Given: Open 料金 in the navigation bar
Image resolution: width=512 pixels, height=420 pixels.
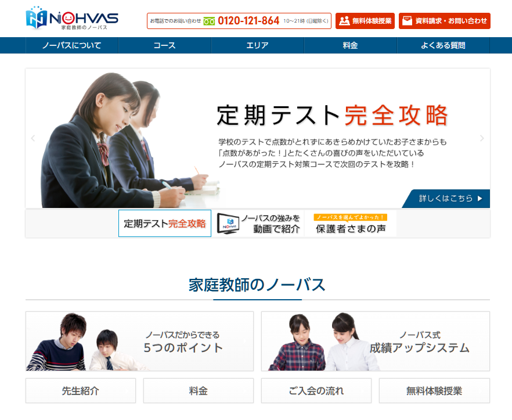Looking at the screenshot, I should pos(351,45).
